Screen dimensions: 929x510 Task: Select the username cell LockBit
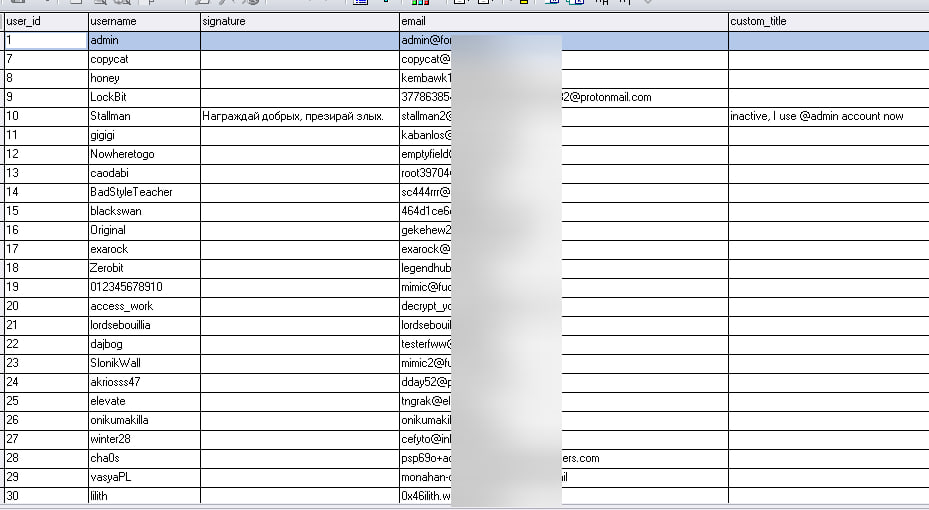click(x=145, y=97)
